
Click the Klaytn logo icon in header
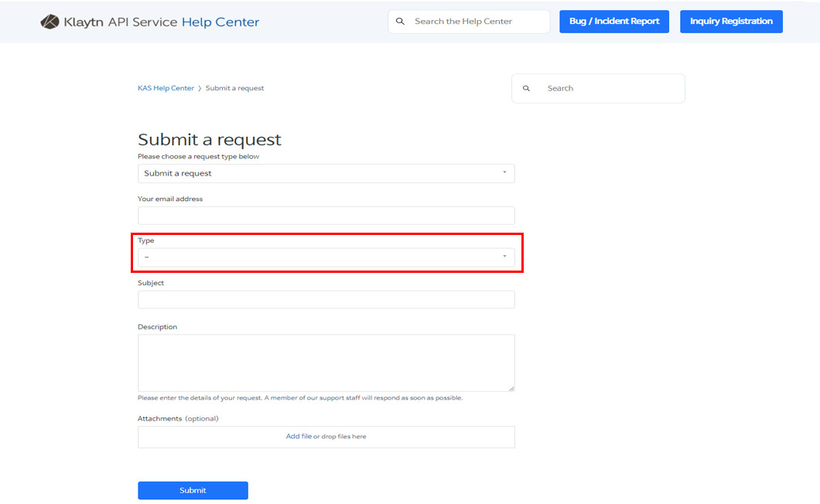click(x=50, y=22)
